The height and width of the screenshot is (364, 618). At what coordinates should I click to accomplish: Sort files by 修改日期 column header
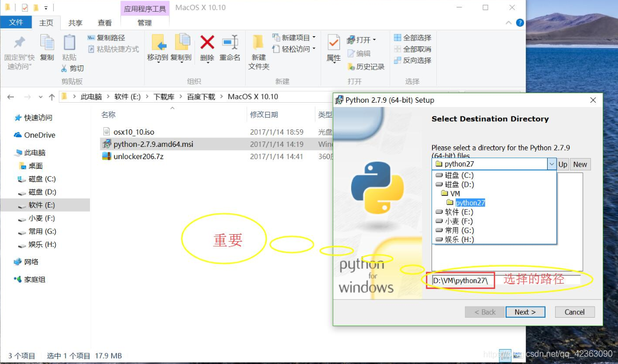point(264,114)
